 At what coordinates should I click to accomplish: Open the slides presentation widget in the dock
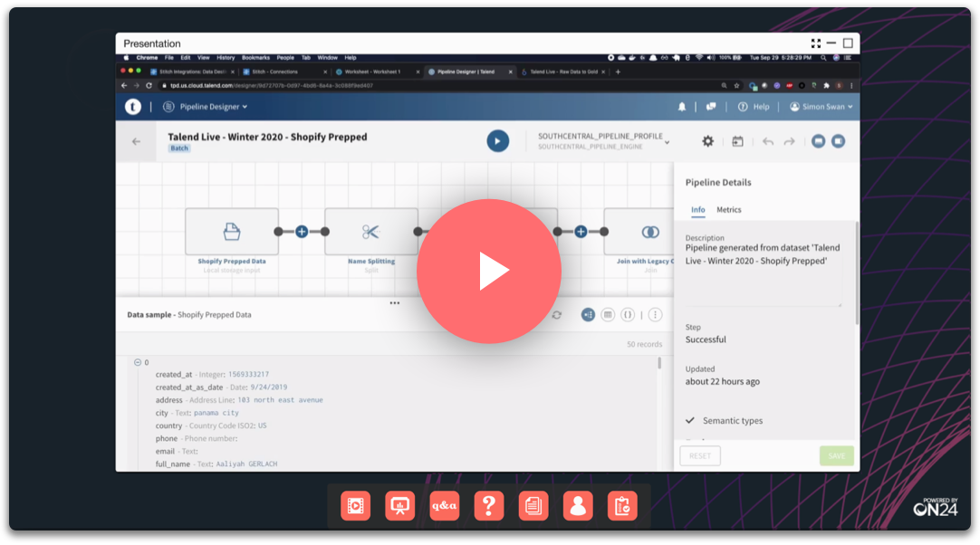click(400, 506)
